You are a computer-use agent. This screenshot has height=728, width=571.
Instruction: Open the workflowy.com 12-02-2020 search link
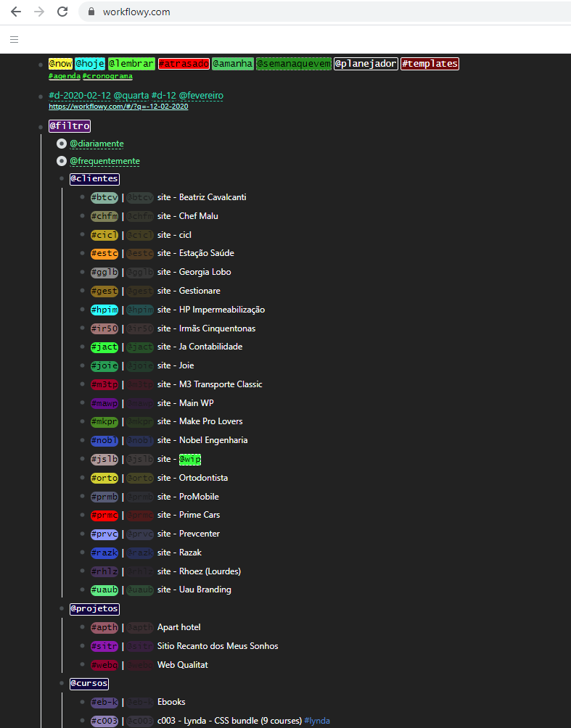click(118, 107)
